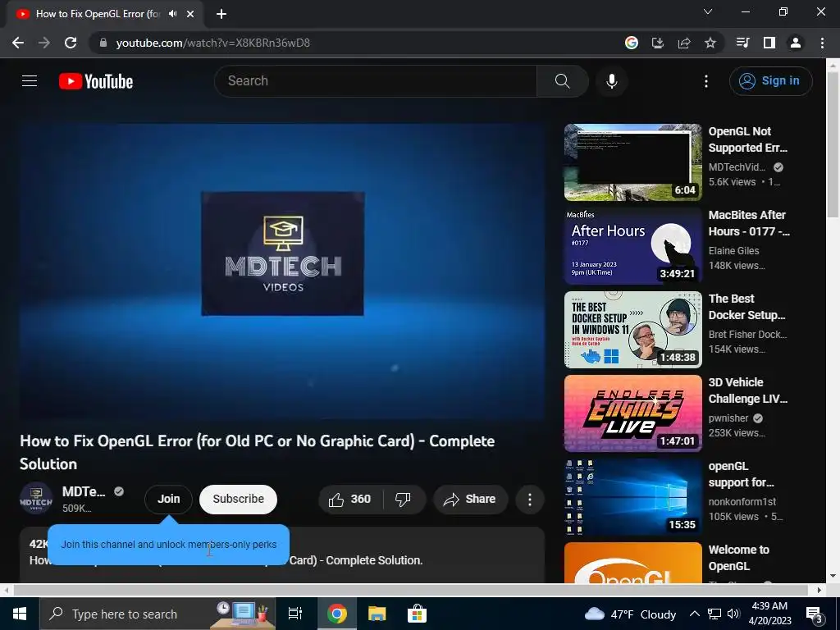Dislike the video with thumbs down
Viewport: 840px width, 630px height.
click(x=404, y=500)
